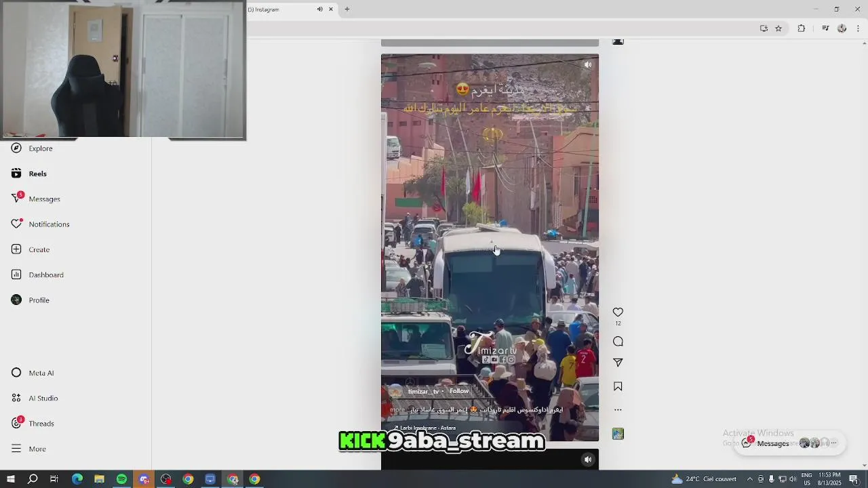
Task: Switch ENG US input language
Action: pyautogui.click(x=807, y=479)
